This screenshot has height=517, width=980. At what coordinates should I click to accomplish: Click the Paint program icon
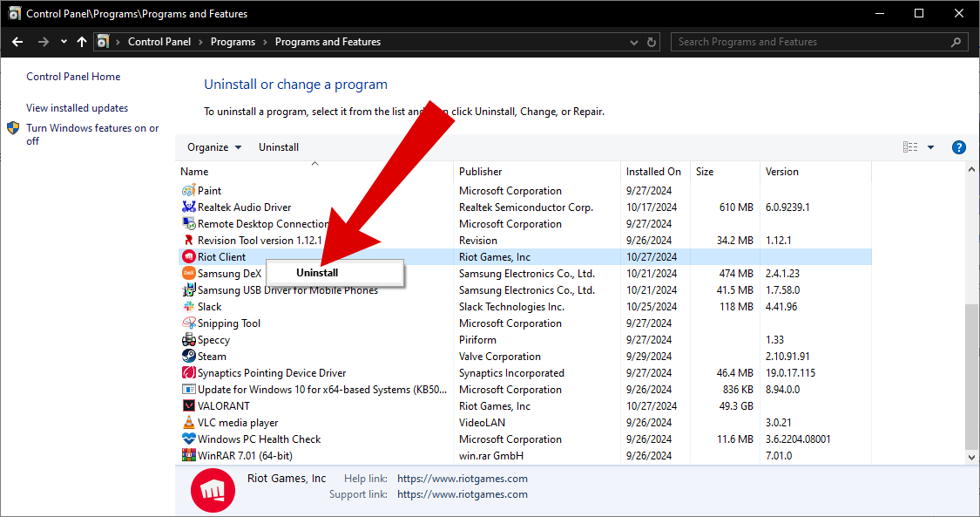tap(188, 191)
